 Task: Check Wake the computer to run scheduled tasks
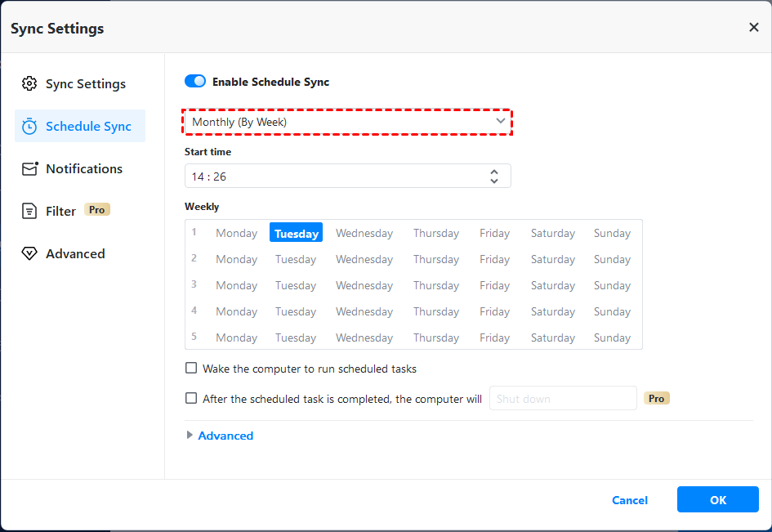click(x=191, y=369)
